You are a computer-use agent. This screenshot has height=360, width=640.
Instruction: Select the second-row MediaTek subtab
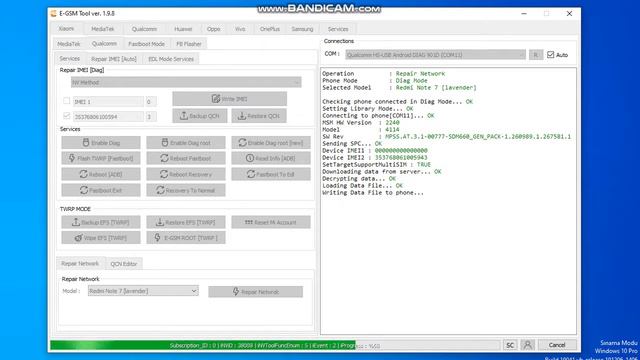coord(69,44)
